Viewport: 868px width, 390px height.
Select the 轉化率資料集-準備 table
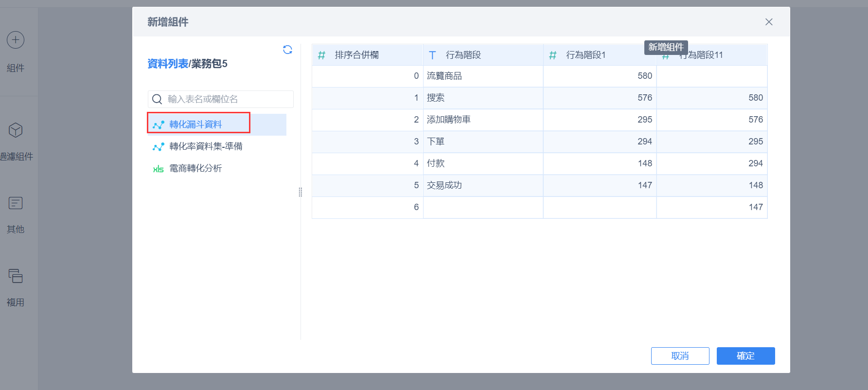coord(217,146)
